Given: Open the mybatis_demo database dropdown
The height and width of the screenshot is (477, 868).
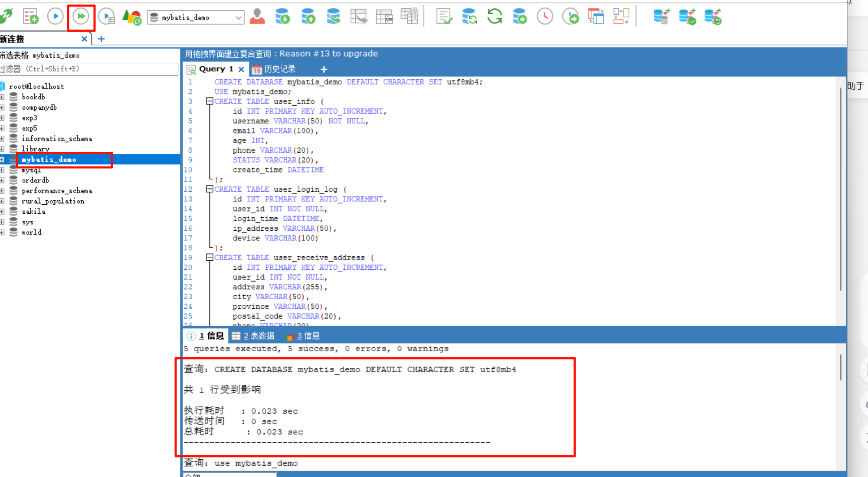Looking at the screenshot, I should coord(238,18).
